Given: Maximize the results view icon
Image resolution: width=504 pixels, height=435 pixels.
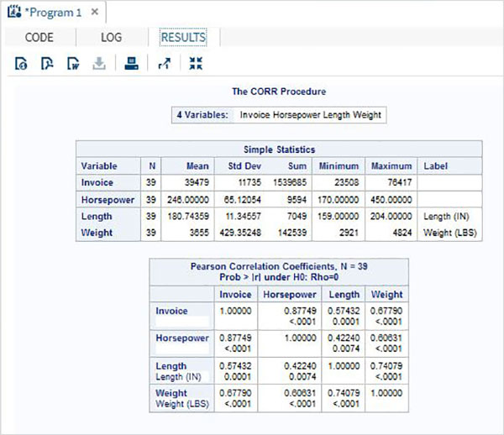Looking at the screenshot, I should tap(196, 64).
